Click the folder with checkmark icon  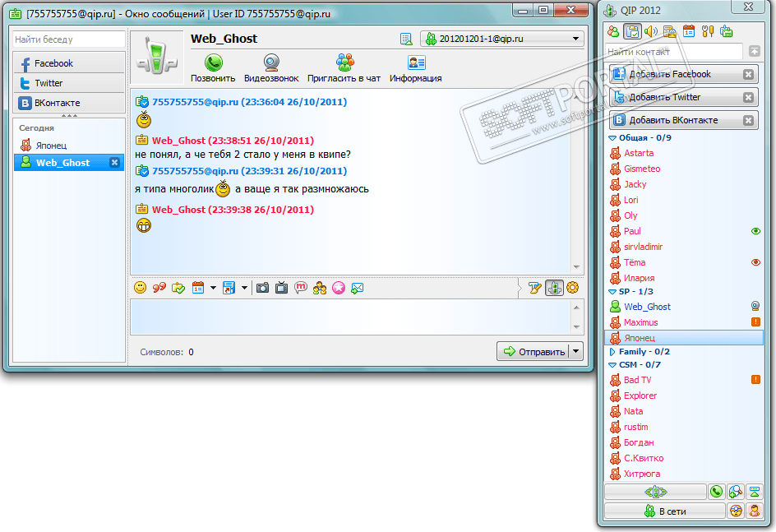coord(178,288)
